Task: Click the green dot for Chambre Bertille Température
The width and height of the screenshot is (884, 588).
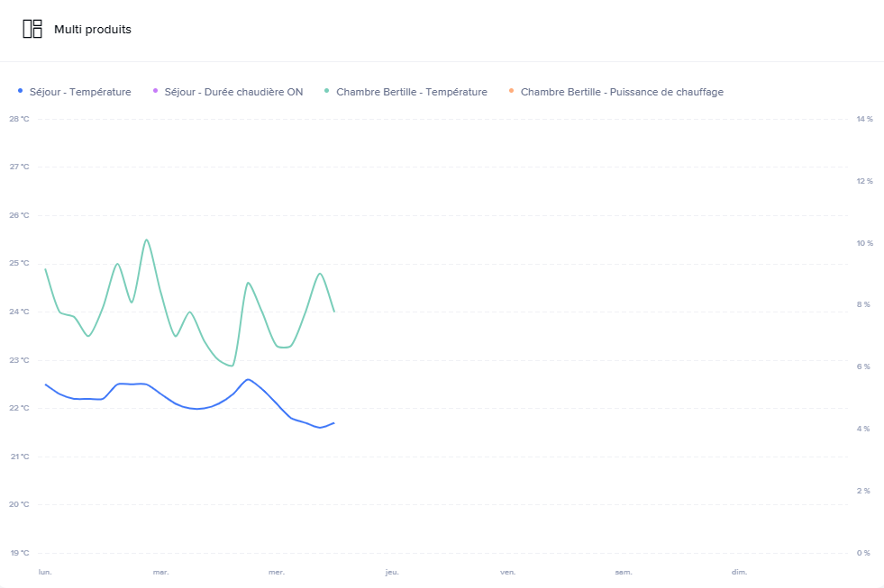Action: [327, 91]
